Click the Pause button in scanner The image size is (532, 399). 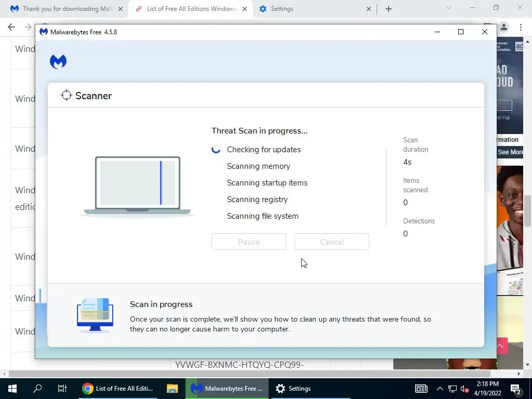tap(249, 242)
